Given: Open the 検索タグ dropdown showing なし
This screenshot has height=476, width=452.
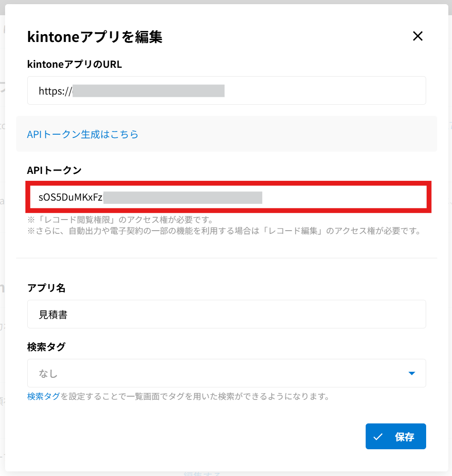Looking at the screenshot, I should pyautogui.click(x=226, y=373).
